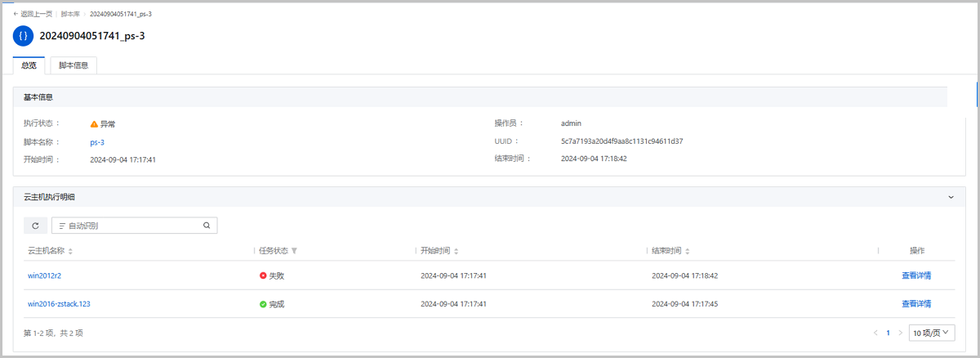
Task: Click the next page arrow
Action: (900, 333)
